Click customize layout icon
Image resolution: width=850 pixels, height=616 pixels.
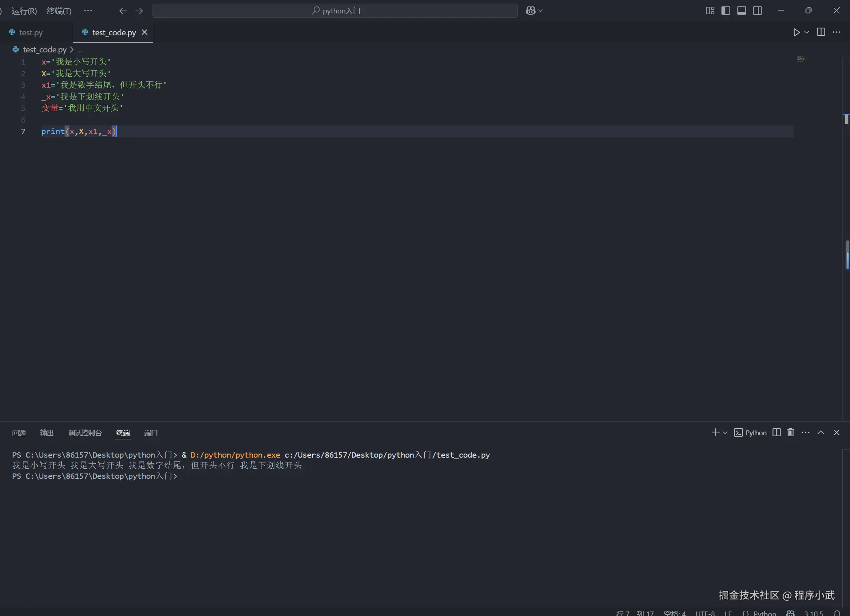(710, 11)
